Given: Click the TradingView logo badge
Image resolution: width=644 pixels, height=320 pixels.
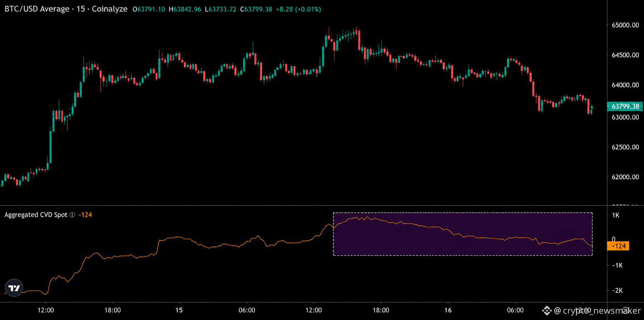Looking at the screenshot, I should pos(14,288).
